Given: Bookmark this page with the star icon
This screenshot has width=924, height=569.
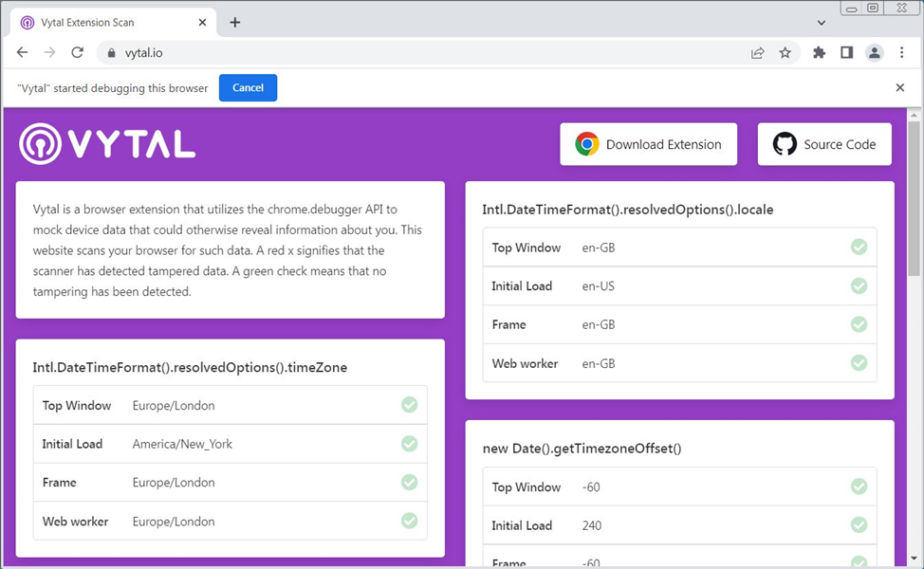Looking at the screenshot, I should click(785, 53).
